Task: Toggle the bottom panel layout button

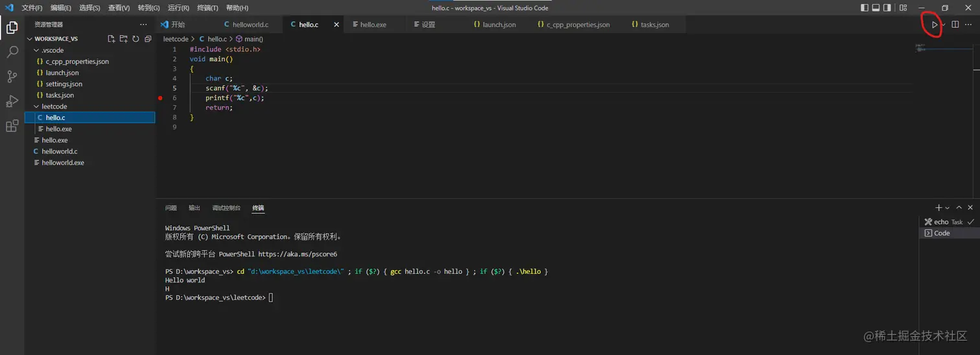Action: 876,8
